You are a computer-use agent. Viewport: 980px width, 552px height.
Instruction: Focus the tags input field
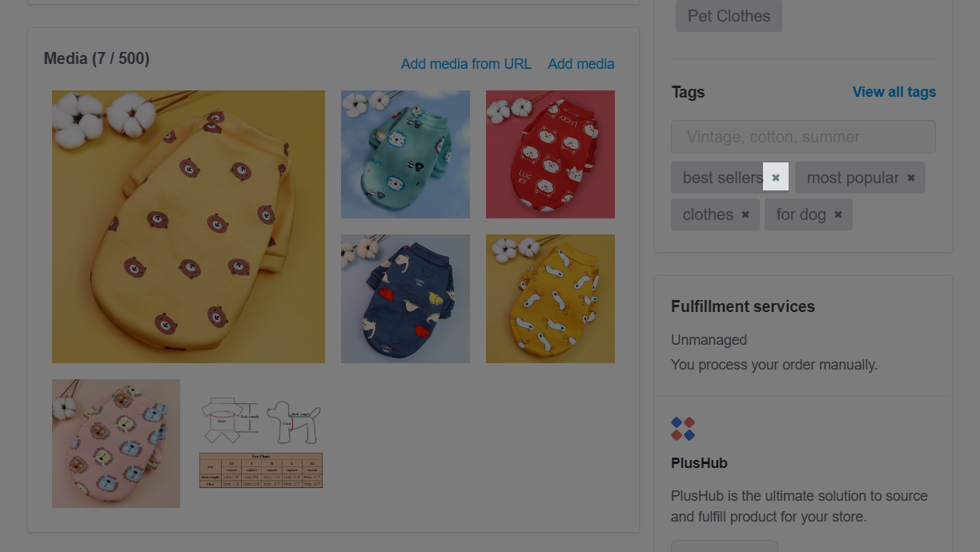803,137
